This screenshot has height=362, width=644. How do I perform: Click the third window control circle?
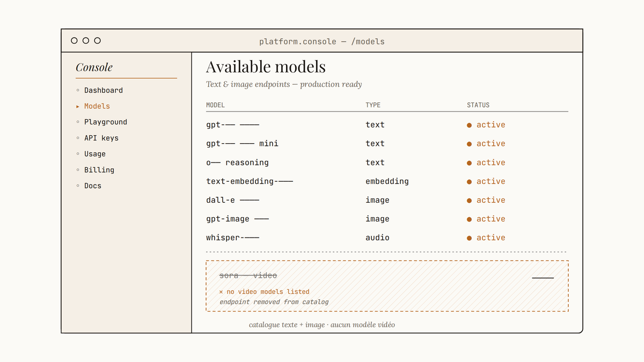click(x=97, y=41)
